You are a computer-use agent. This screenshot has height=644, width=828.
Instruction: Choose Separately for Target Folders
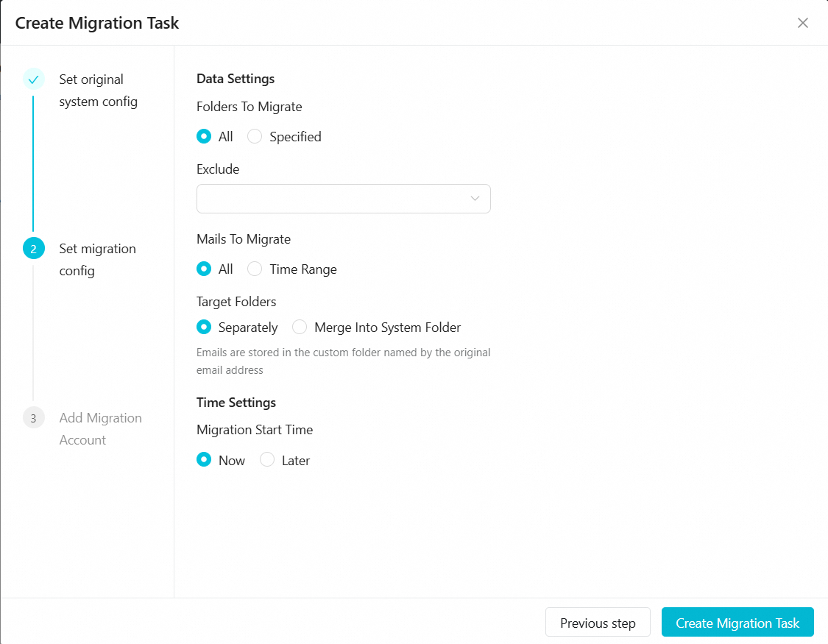pyautogui.click(x=205, y=328)
